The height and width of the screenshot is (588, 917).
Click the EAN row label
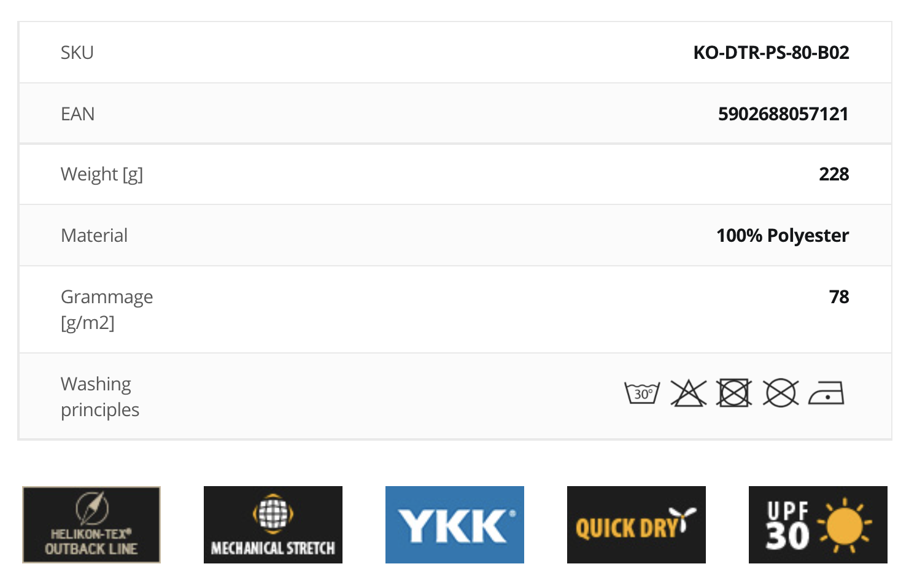tap(78, 114)
